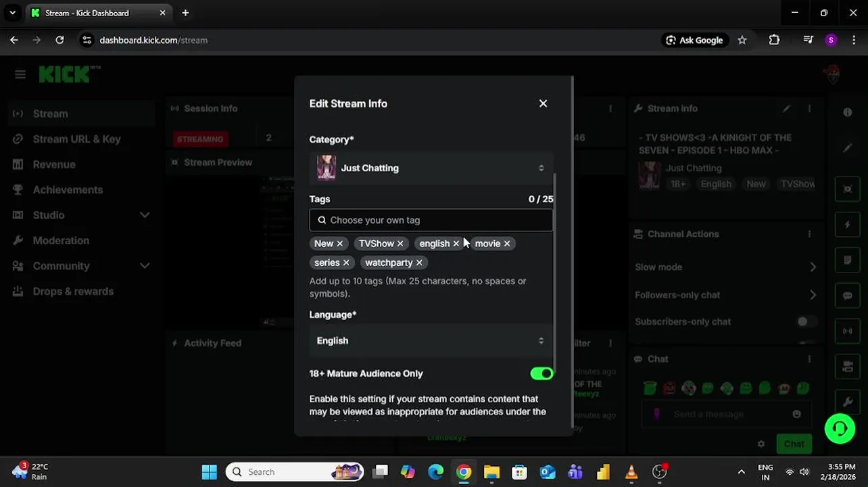Click the address bar URL
This screenshot has height=487, width=868.
(x=153, y=40)
